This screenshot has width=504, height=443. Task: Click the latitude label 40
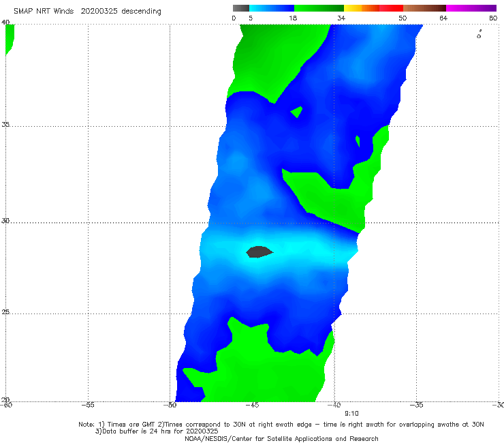tap(5, 22)
